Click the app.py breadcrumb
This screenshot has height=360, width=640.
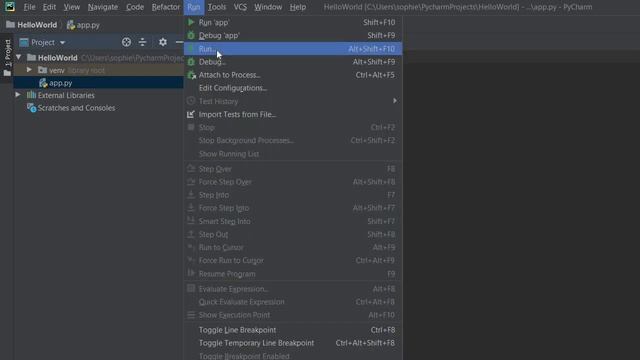coord(83,25)
